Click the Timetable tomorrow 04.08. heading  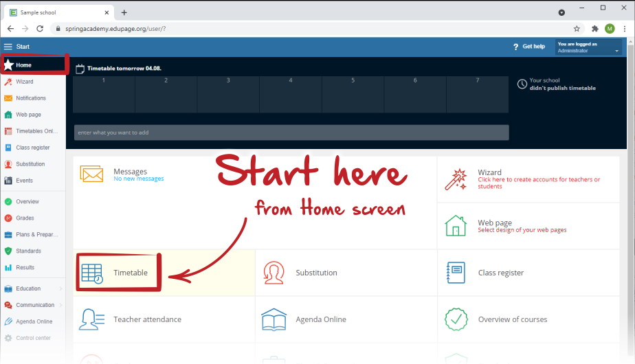[x=124, y=69]
